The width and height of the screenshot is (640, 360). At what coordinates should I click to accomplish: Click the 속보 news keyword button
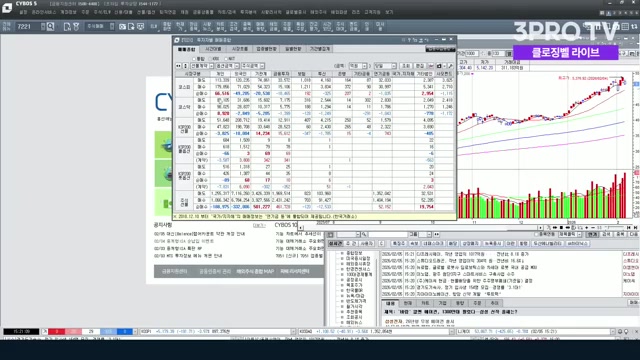coord(414,243)
